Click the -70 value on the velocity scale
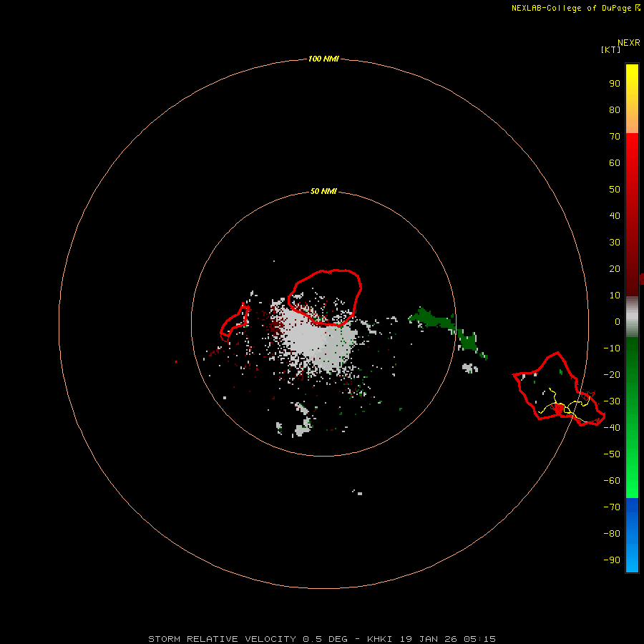The width and height of the screenshot is (644, 644). pyautogui.click(x=612, y=507)
